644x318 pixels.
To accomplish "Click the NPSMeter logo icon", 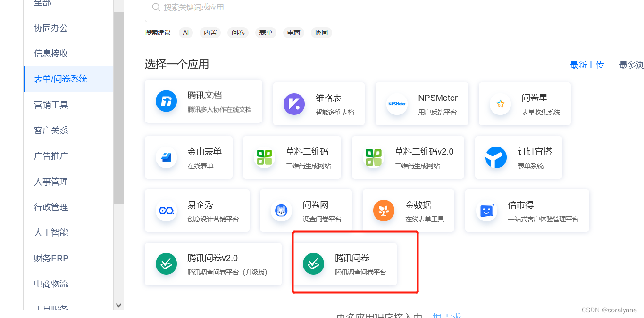I will coord(397,104).
